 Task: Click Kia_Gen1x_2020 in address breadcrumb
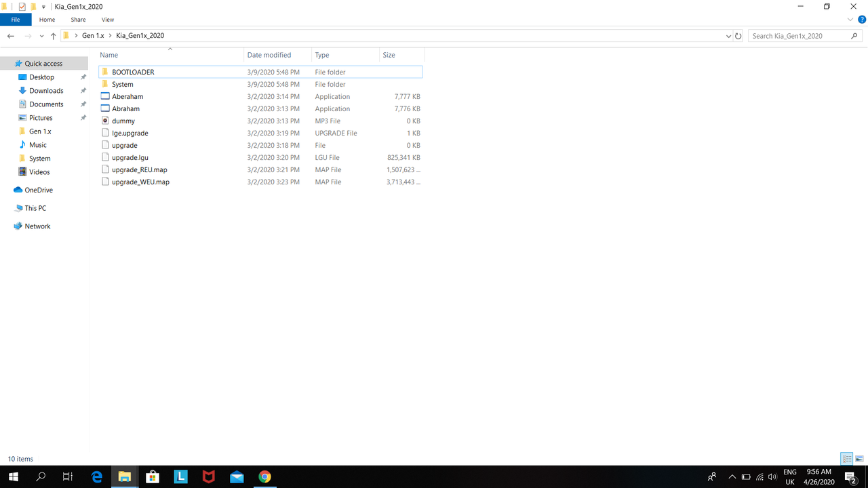pos(140,36)
